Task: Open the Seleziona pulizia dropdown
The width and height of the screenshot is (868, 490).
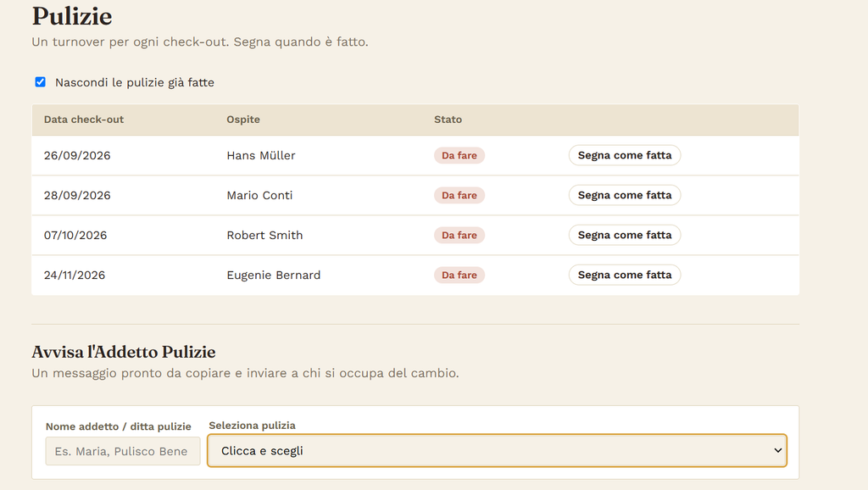Action: 497,451
